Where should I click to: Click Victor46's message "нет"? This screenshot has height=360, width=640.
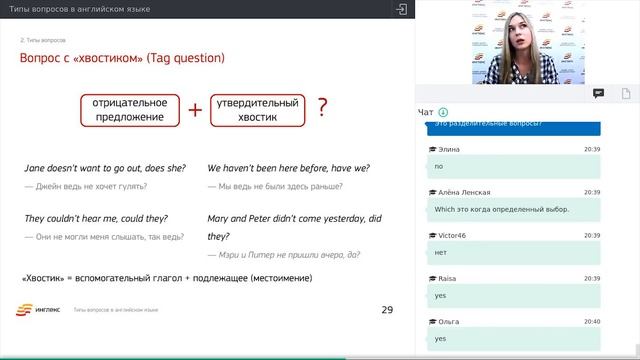point(513,253)
